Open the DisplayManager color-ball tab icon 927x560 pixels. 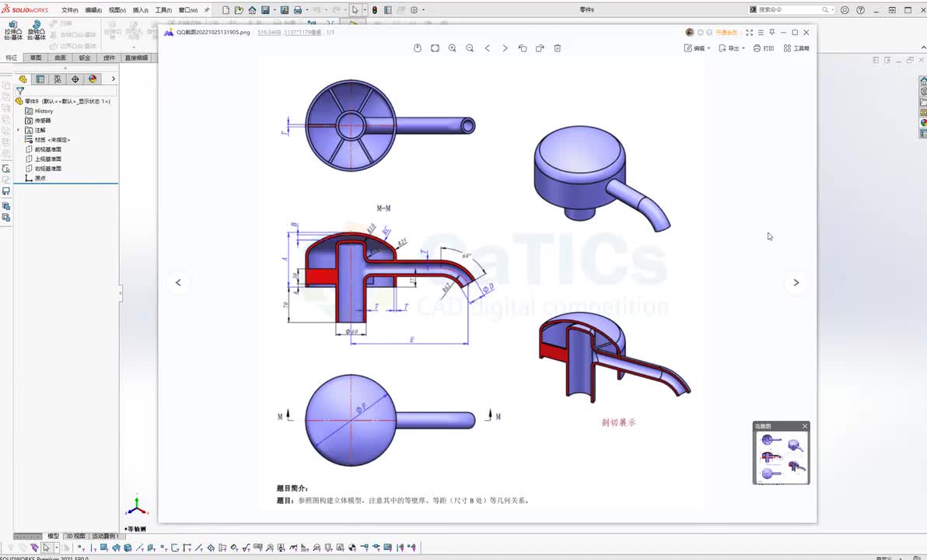tap(93, 79)
